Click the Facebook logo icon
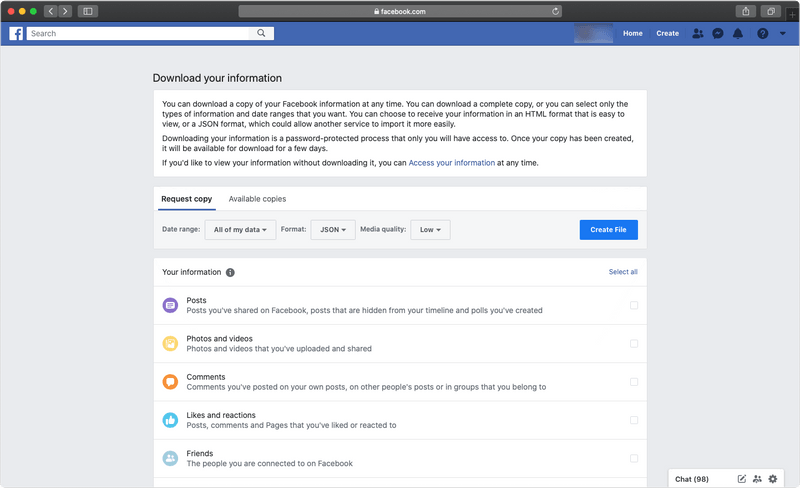 [16, 34]
